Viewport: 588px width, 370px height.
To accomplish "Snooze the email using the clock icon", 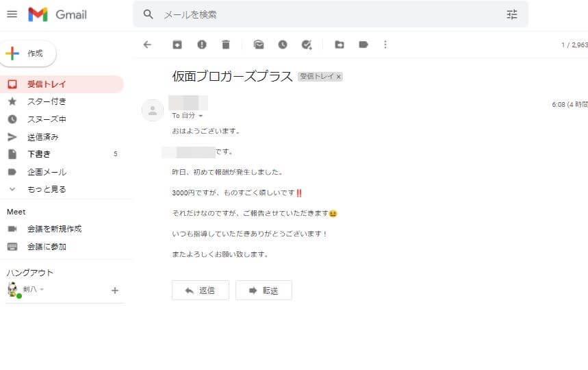I will [x=283, y=45].
